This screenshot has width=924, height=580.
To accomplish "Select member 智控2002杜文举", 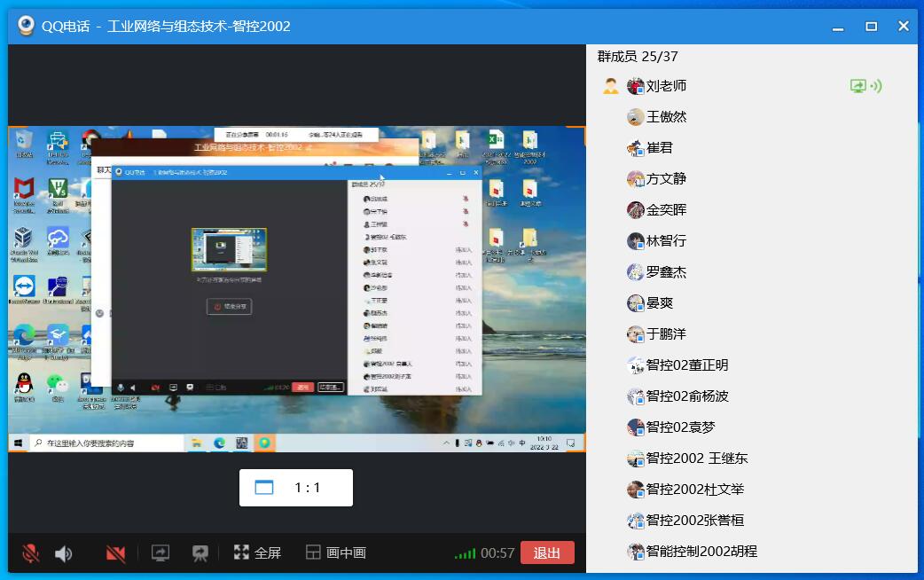I will coord(694,490).
